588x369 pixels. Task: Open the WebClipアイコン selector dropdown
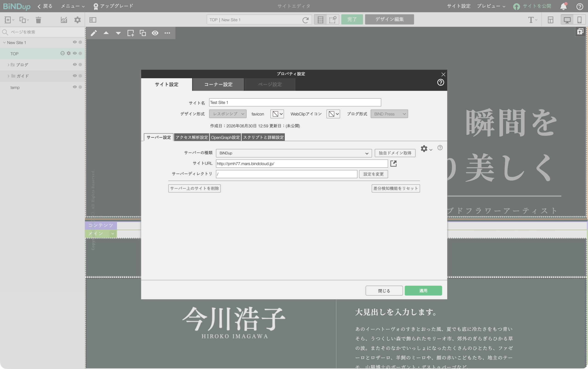click(333, 114)
